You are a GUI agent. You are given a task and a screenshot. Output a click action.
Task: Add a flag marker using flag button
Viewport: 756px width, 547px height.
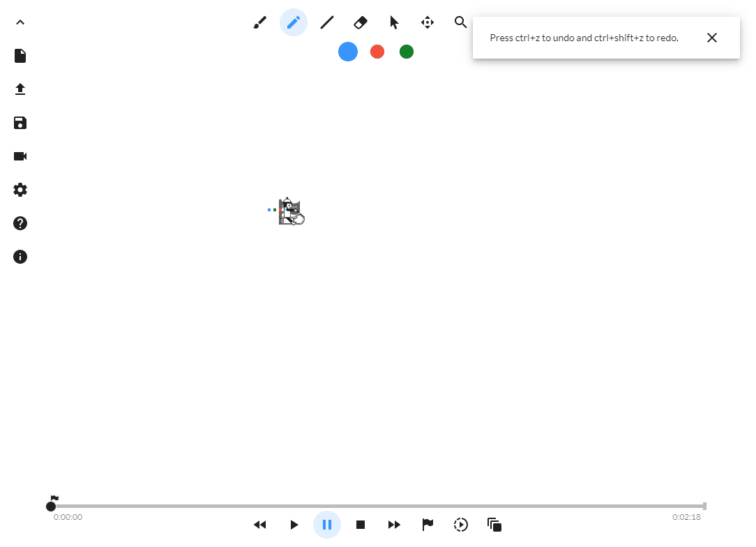tap(428, 525)
